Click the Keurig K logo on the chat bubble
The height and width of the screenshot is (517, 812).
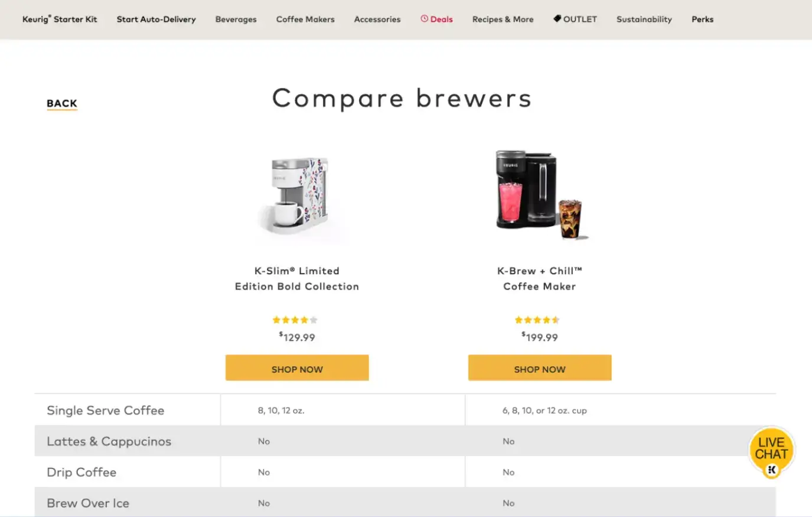[771, 470]
